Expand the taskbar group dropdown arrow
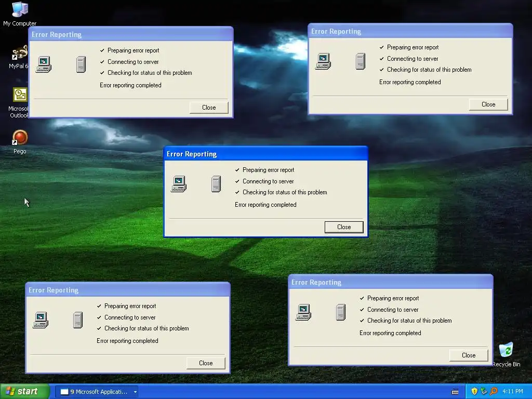The height and width of the screenshot is (399, 532). coord(135,392)
